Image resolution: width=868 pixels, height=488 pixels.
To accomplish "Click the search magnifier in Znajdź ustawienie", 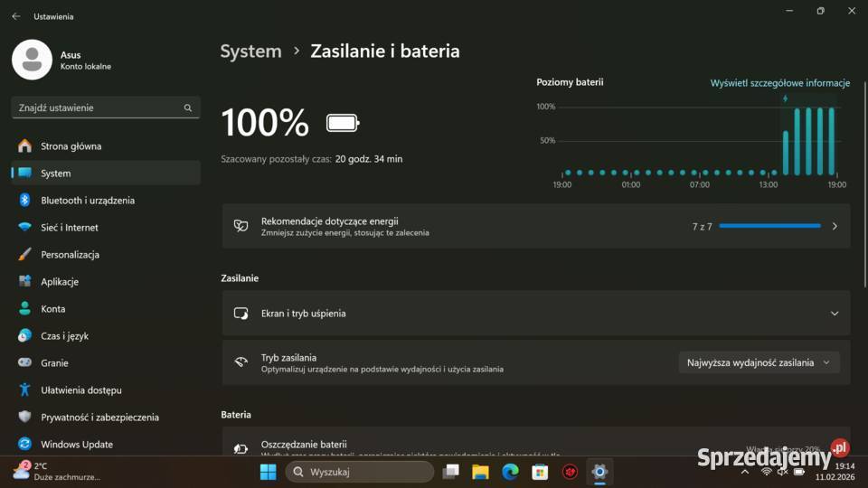I will pyautogui.click(x=188, y=108).
